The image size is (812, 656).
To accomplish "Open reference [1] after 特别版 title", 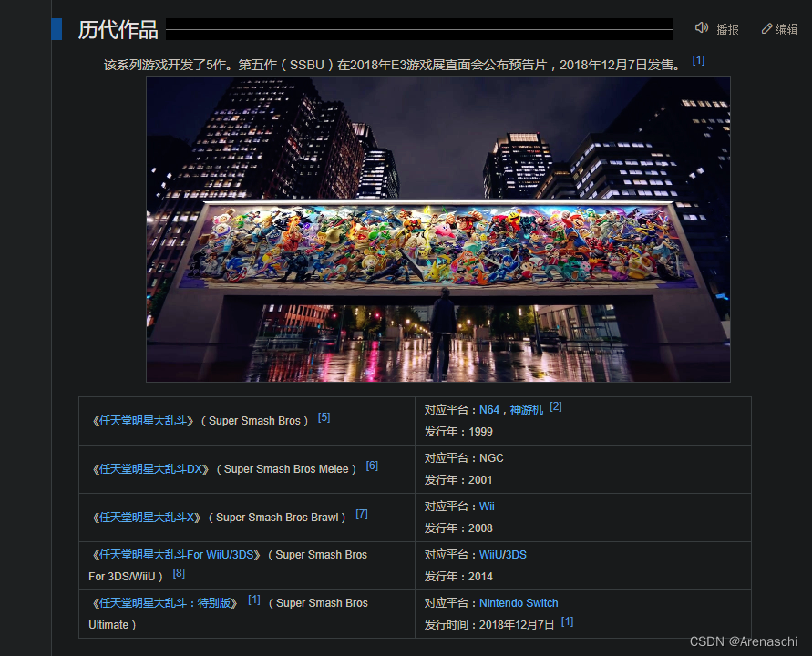I will [x=253, y=599].
